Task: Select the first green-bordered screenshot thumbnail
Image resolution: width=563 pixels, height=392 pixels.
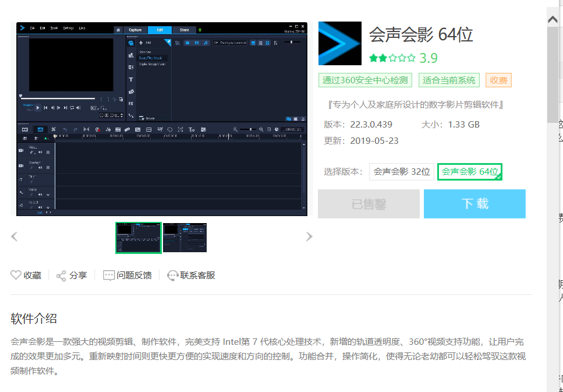Action: click(138, 238)
